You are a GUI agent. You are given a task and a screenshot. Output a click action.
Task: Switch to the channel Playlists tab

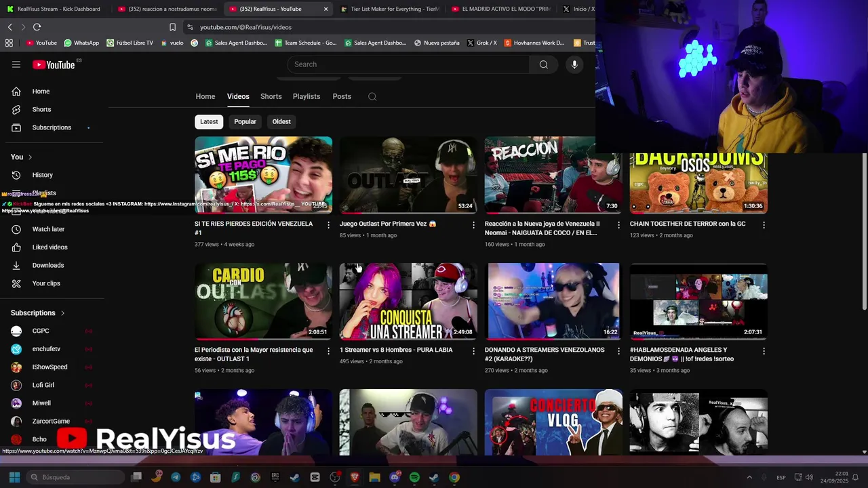click(x=307, y=96)
